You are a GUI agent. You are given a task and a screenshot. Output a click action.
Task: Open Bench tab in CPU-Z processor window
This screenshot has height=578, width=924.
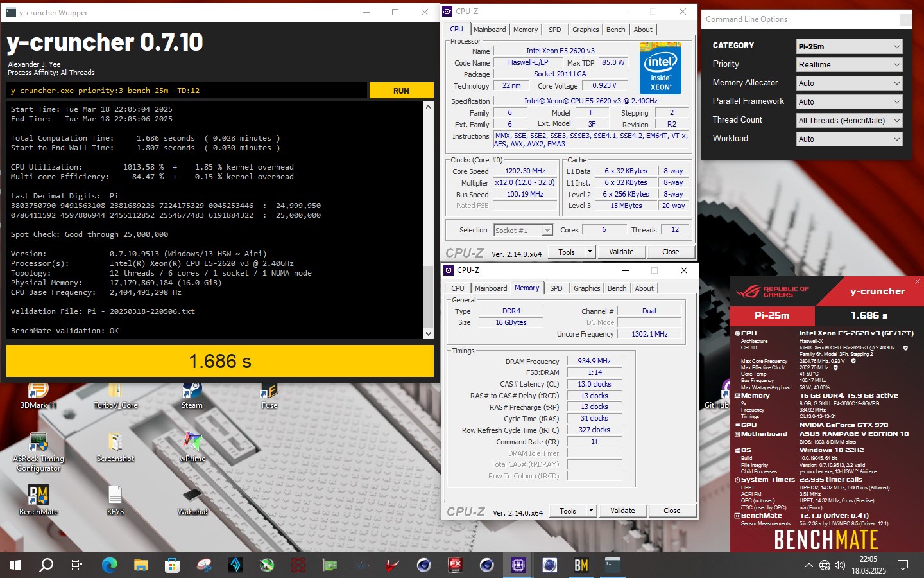[x=615, y=30]
